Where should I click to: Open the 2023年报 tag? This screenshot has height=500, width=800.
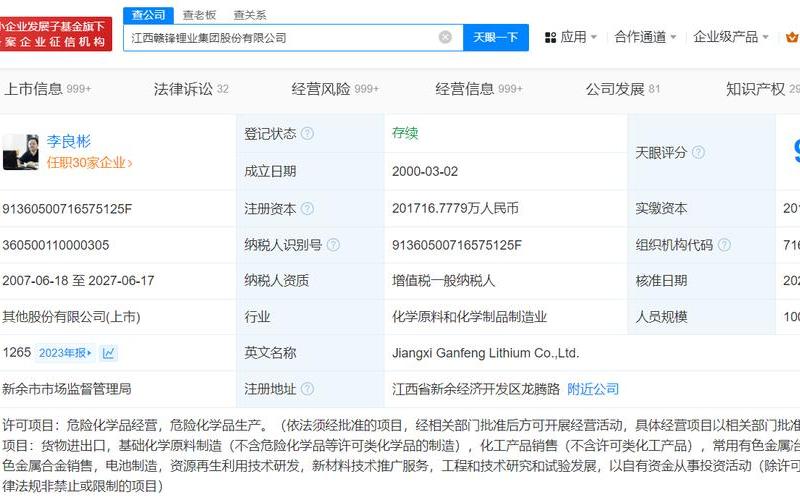(65, 353)
